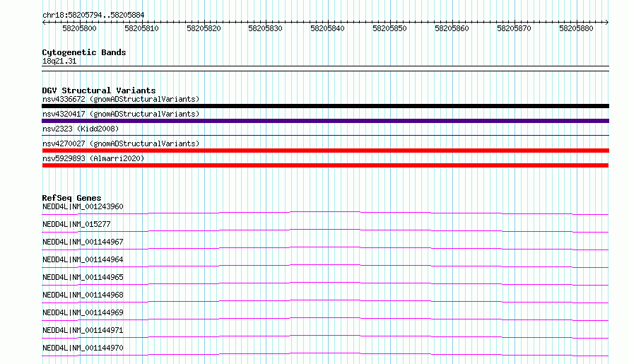Click ruler position 58205820
Image resolution: width=629 pixels, height=364 pixels.
point(204,28)
